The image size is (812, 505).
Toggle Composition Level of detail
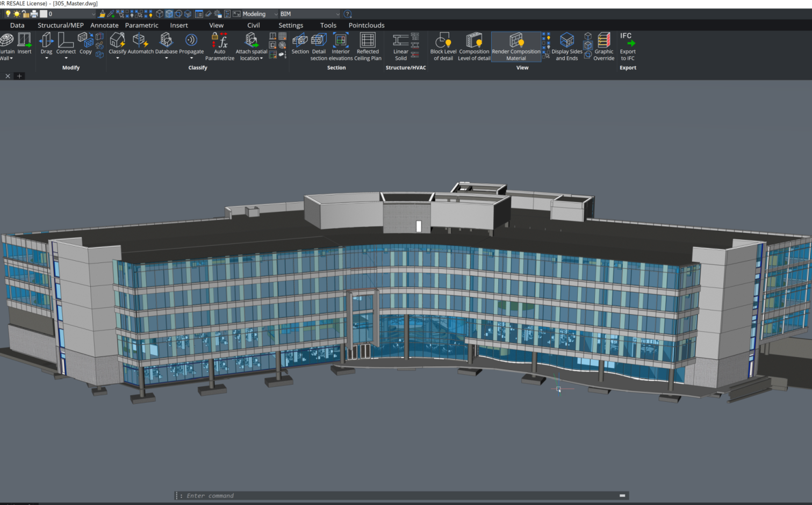474,46
